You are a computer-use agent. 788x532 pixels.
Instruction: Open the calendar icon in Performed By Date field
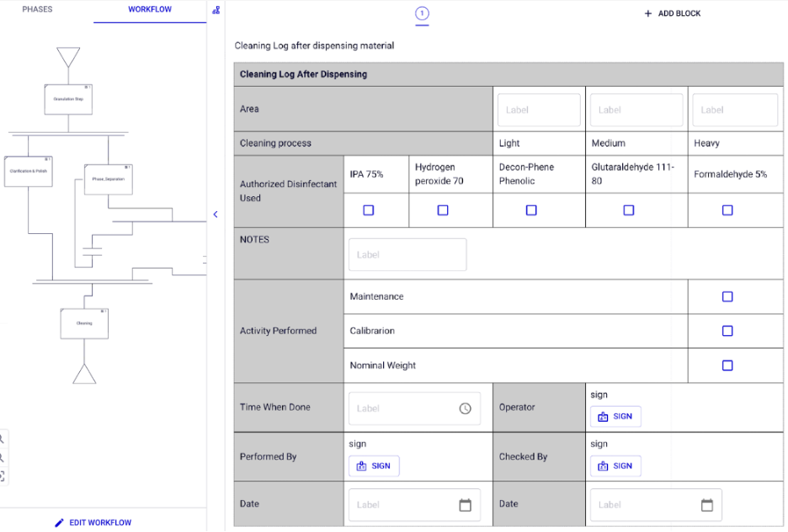tap(466, 504)
